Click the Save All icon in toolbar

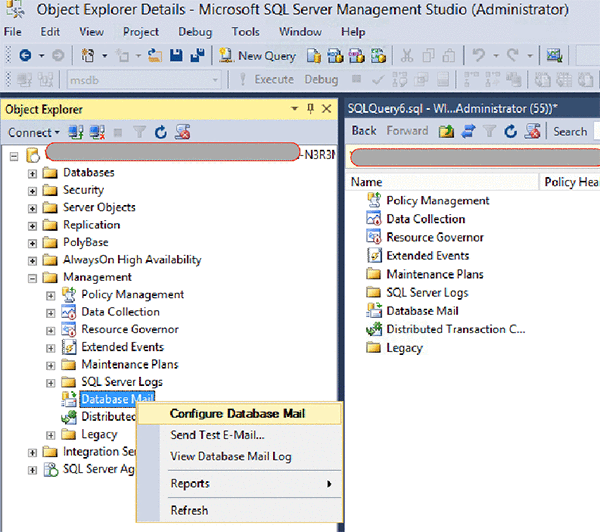pyautogui.click(x=197, y=56)
